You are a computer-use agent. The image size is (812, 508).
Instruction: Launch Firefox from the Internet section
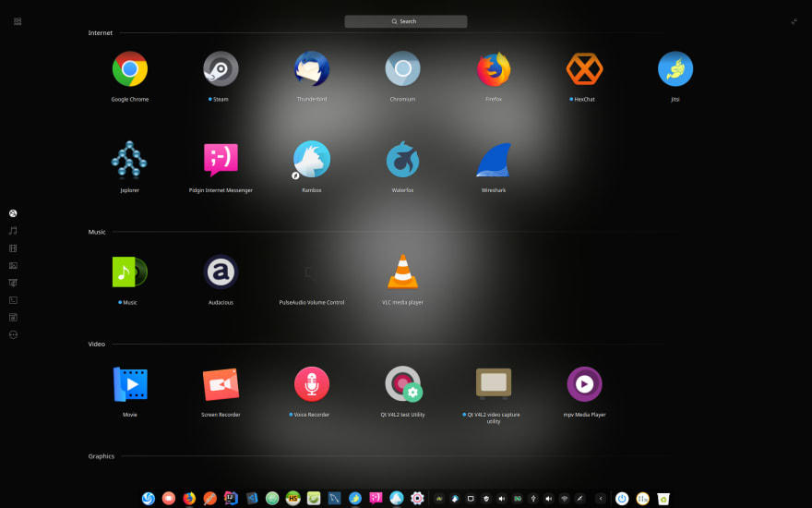tap(494, 69)
